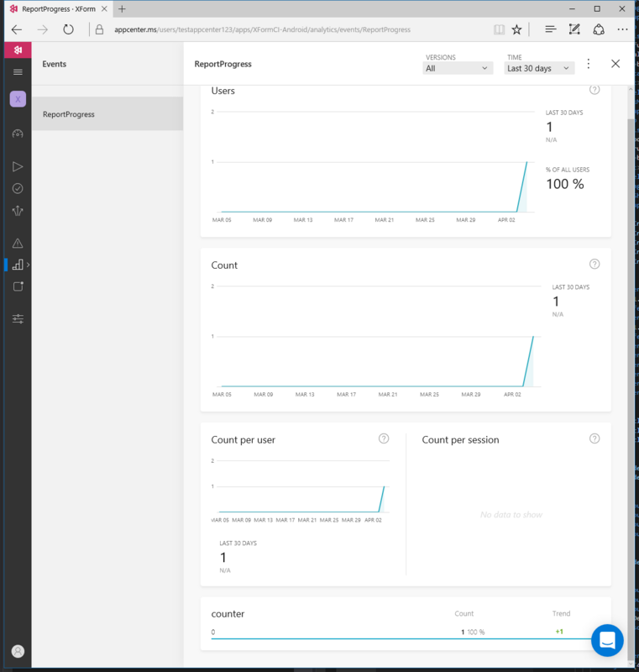The width and height of the screenshot is (639, 672).
Task: Click the Trend +1 value
Action: tap(559, 632)
